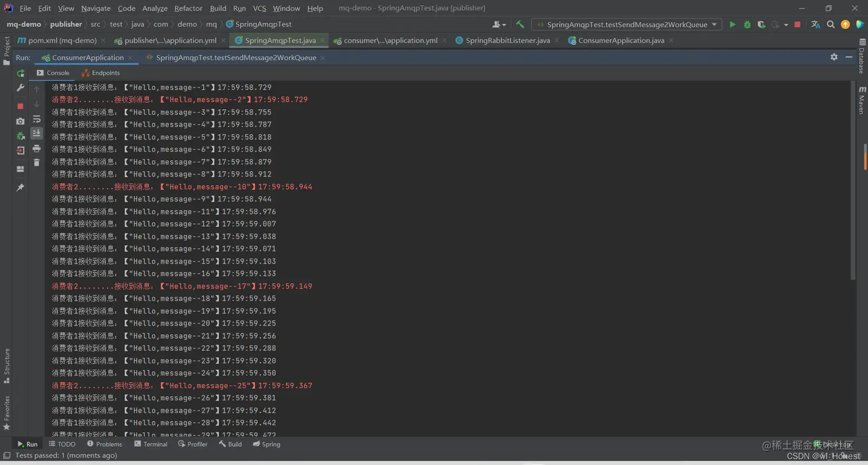Click the "Hello,message--17" console line
The height and width of the screenshot is (465, 868).
tap(182, 286)
